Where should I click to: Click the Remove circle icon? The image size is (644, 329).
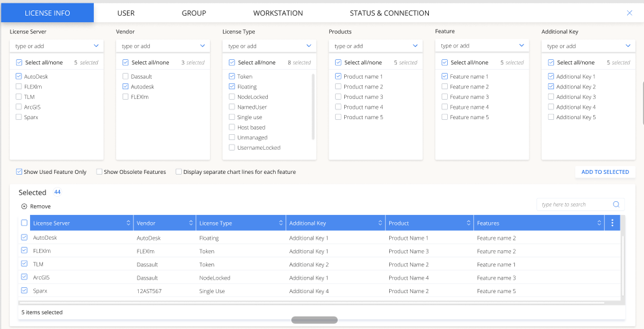coord(24,207)
